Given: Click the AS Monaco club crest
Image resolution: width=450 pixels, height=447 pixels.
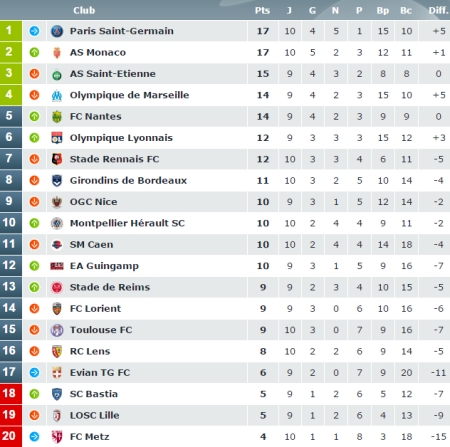Looking at the screenshot, I should [x=57, y=53].
